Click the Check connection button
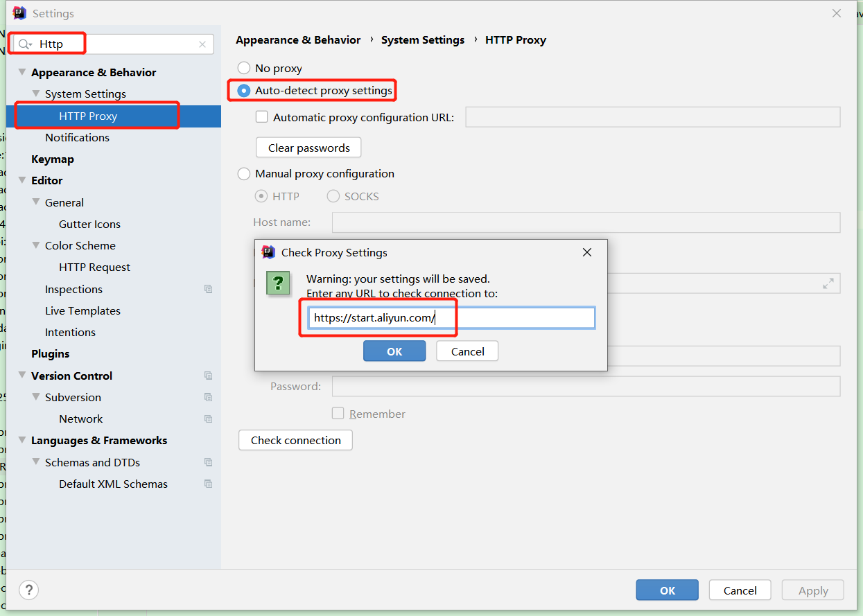Viewport: 863px width, 616px height. pyautogui.click(x=295, y=440)
